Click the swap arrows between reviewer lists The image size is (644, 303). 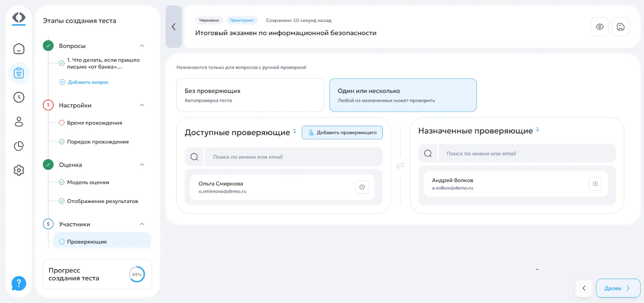tap(400, 165)
